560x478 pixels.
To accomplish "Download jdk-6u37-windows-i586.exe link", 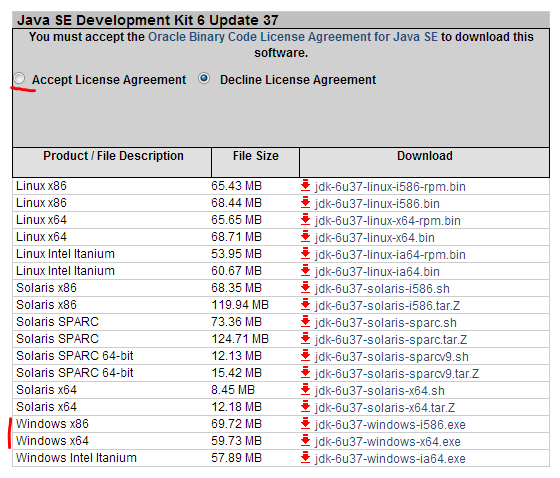I will click(x=390, y=425).
